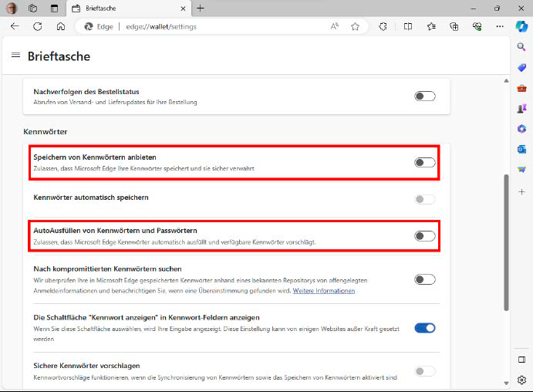Go to the home page

(x=60, y=26)
